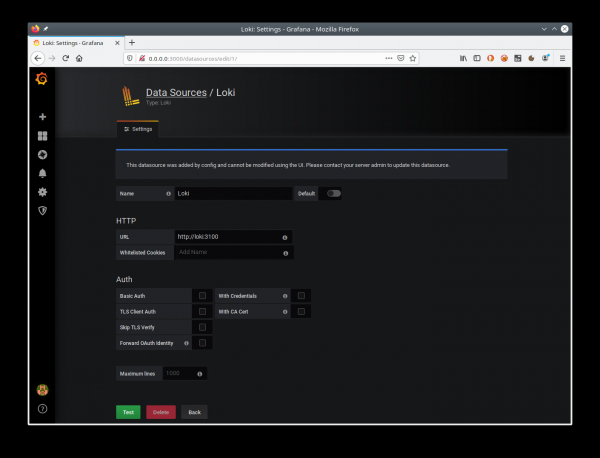Screen dimensions: 600x458
Task: Click the Whitelisted Cookies input field
Action: [x=228, y=253]
